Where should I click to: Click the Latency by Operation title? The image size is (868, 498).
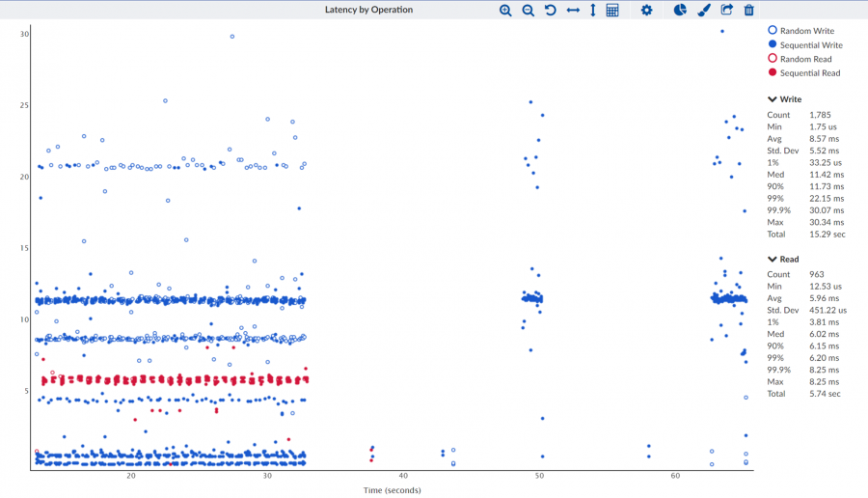coord(368,10)
